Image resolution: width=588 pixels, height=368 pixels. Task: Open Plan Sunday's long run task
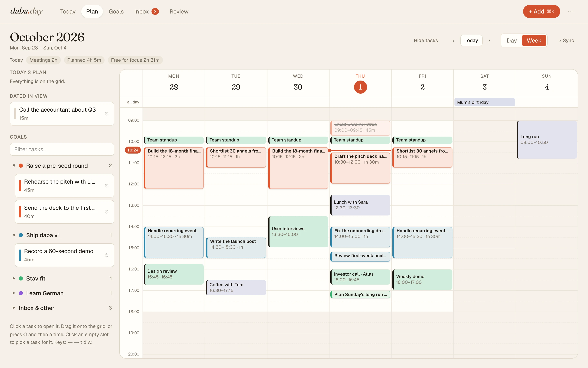point(360,294)
